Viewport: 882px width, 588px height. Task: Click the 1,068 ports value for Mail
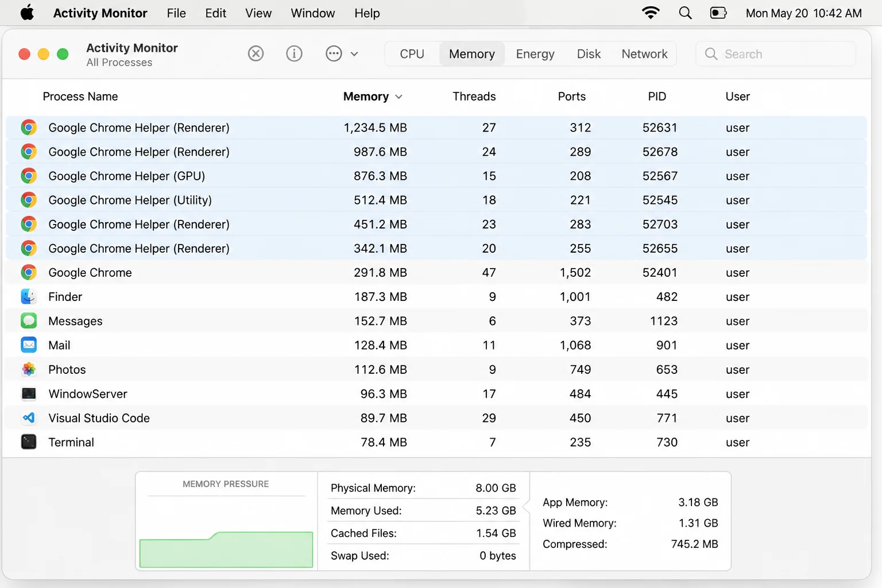[x=575, y=345]
